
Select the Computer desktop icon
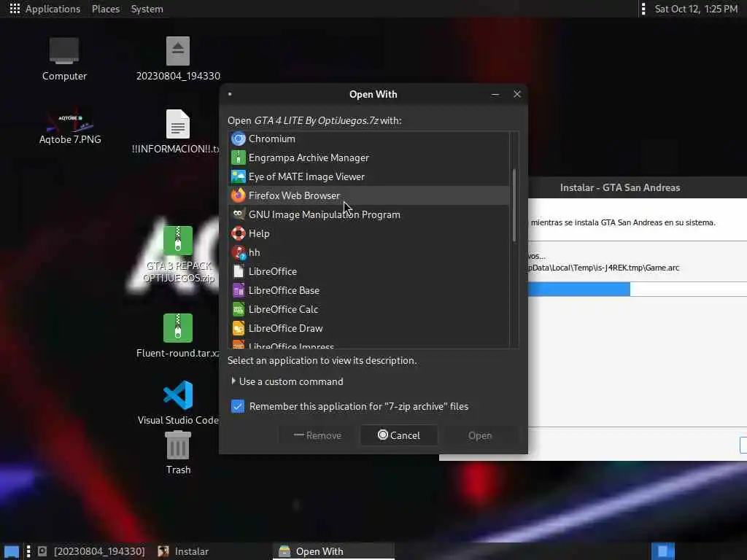click(x=64, y=50)
